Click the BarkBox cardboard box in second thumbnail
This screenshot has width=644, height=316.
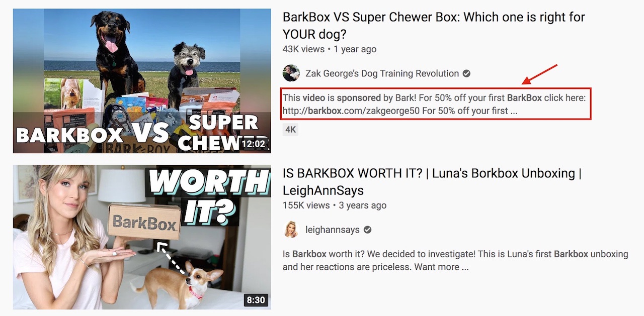coord(144,222)
